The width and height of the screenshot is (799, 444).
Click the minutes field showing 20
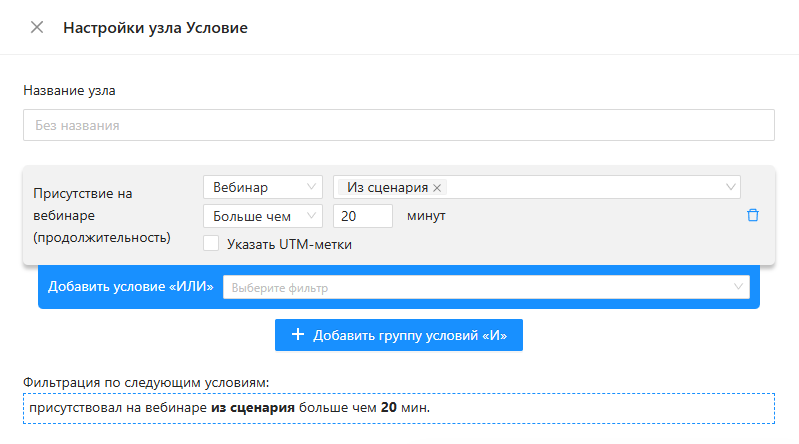[362, 216]
